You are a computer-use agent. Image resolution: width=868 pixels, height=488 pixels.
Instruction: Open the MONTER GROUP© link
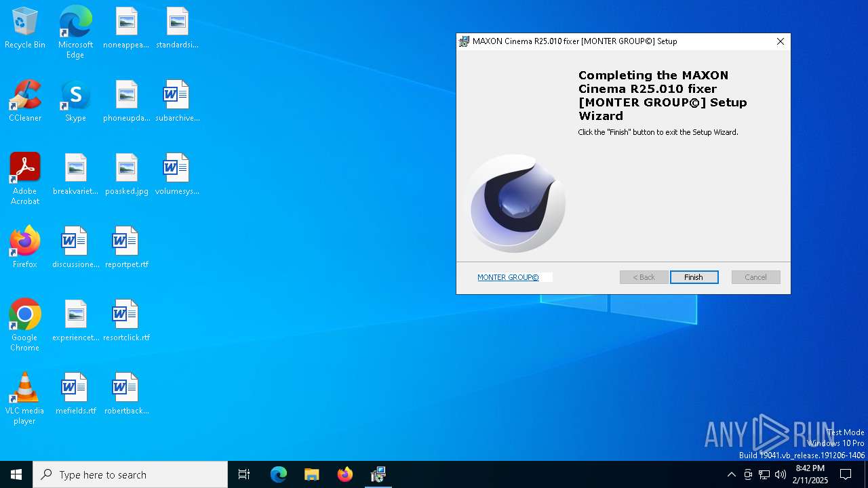pos(508,277)
